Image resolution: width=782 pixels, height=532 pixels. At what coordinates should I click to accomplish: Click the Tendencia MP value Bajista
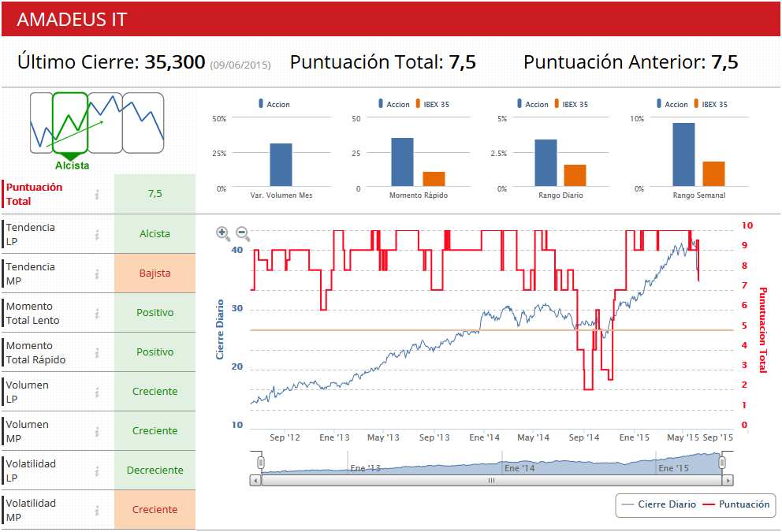(x=155, y=273)
